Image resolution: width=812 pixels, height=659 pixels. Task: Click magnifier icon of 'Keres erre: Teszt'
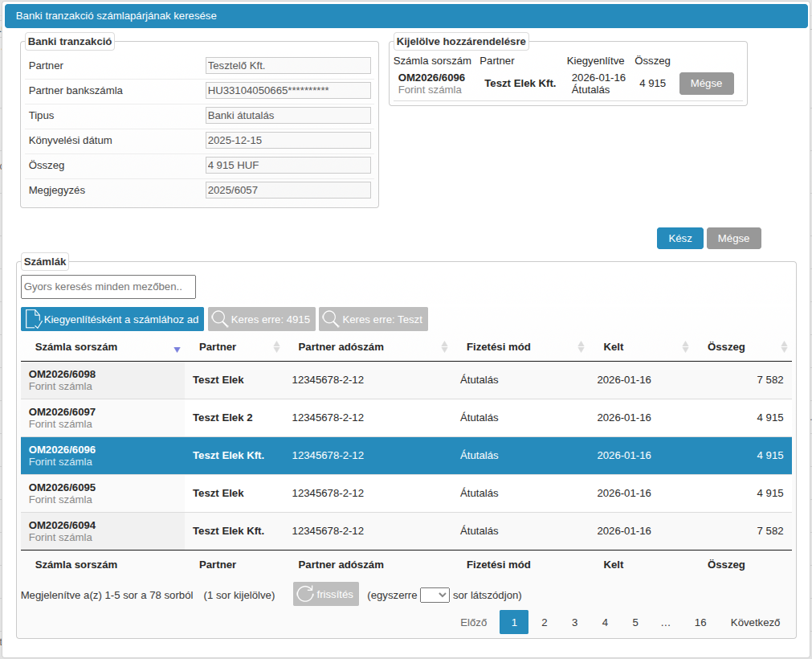tap(330, 319)
